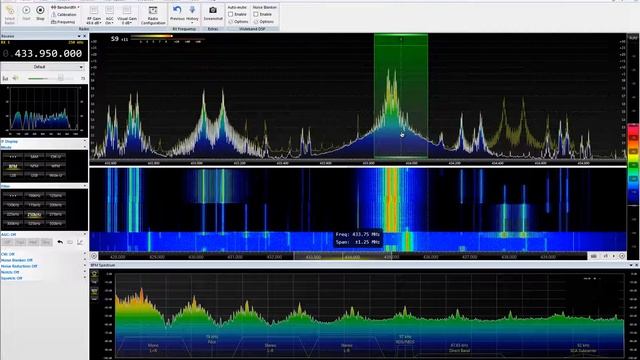640x360 pixels.
Task: Select WFM mode
Action: point(56,166)
